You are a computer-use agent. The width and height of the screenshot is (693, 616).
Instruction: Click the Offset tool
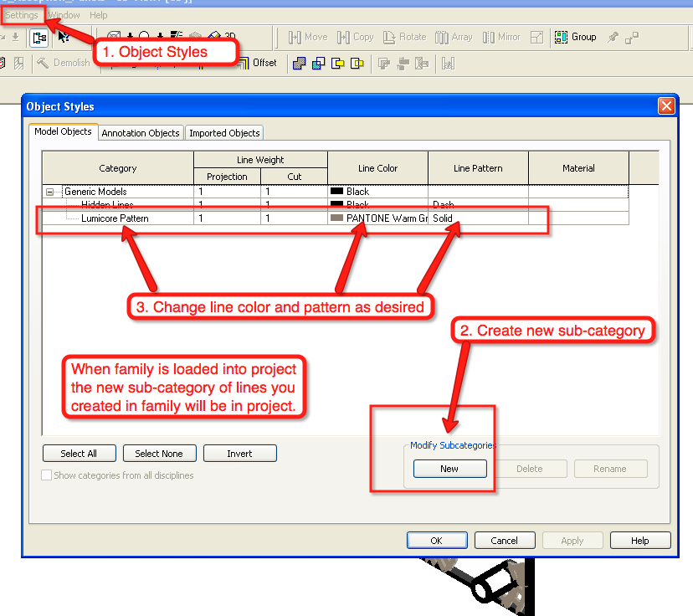point(258,64)
